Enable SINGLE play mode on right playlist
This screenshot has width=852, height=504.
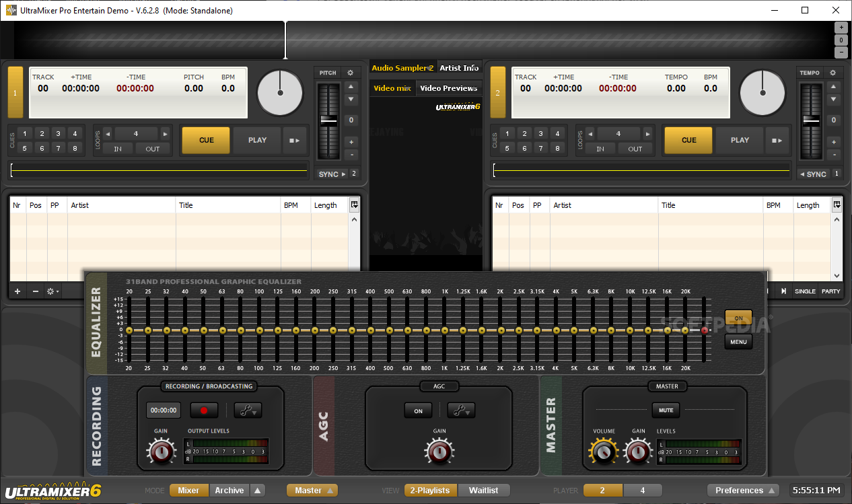pyautogui.click(x=805, y=291)
